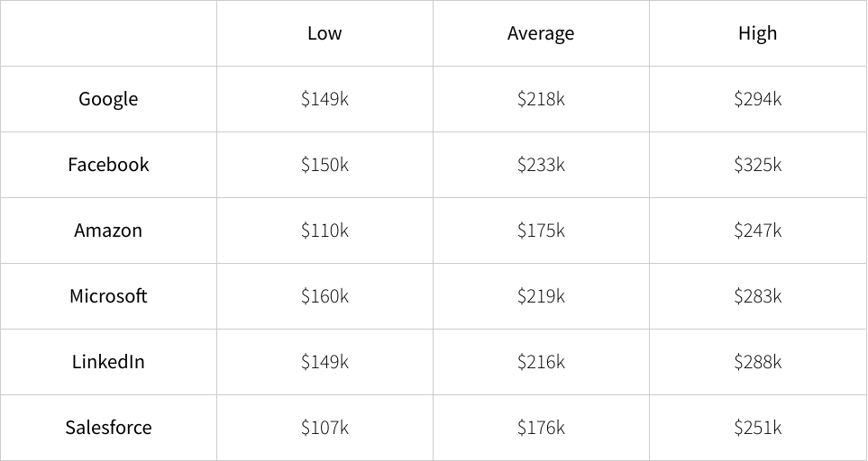Click the Average column header
This screenshot has width=868, height=461.
click(541, 33)
